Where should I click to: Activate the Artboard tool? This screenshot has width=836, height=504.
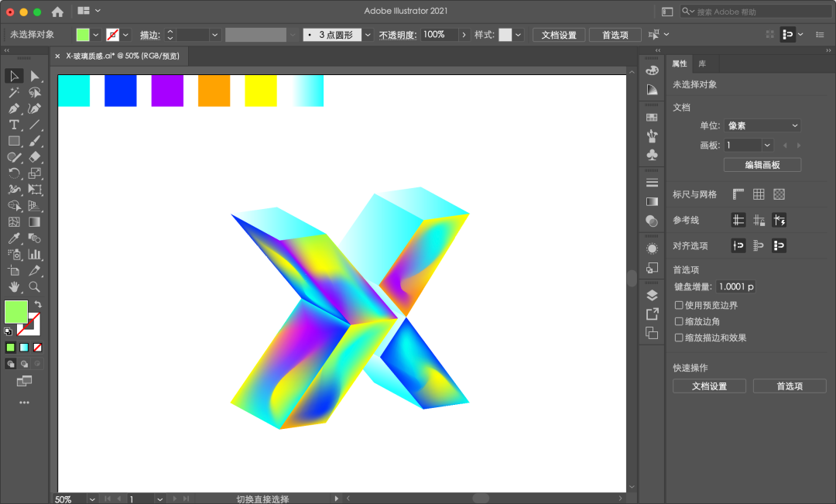[14, 271]
